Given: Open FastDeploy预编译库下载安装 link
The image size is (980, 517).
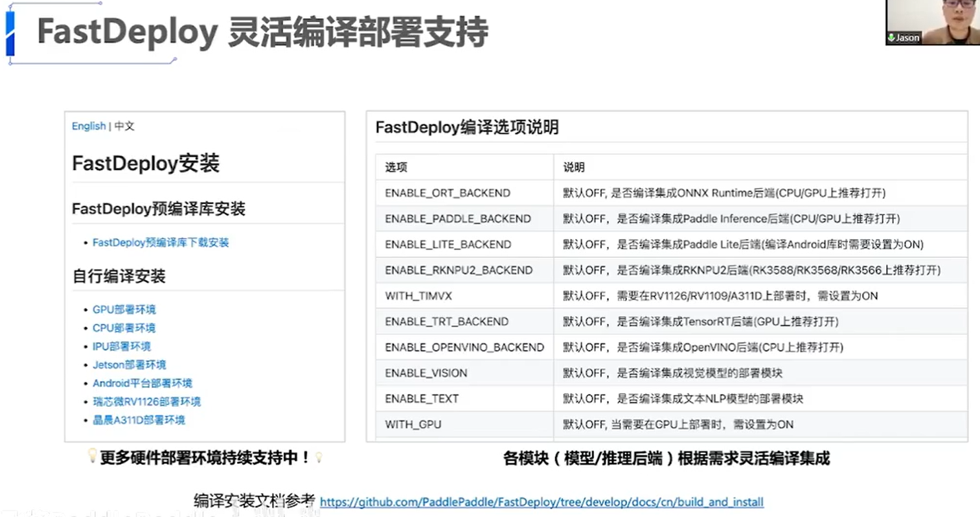Looking at the screenshot, I should point(161,242).
